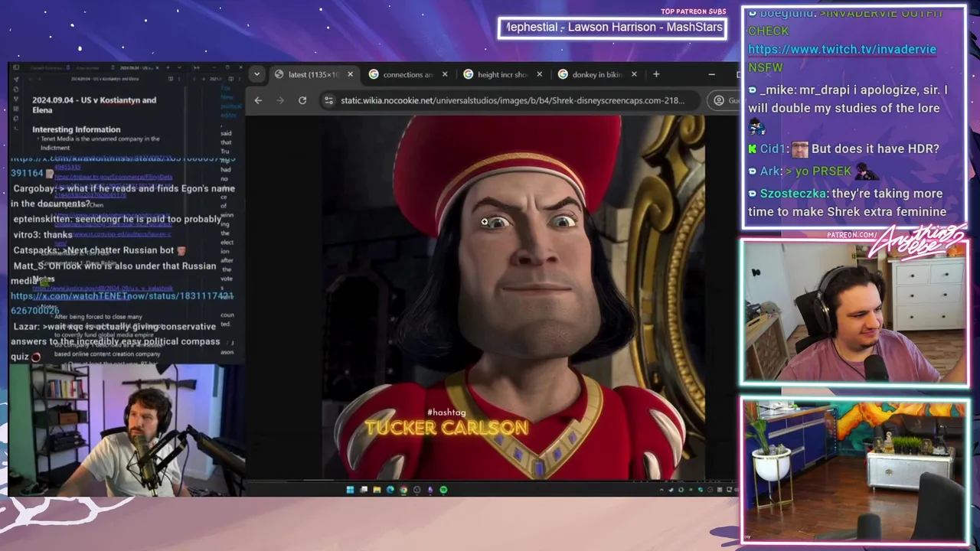Screen dimensions: 980x551
Task: Click _mike's chat message about the lore
Action: tap(848, 108)
